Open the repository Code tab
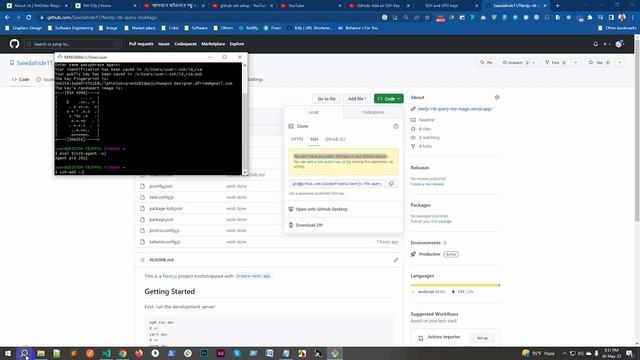Viewport: 640px width, 360px height. click(21, 79)
